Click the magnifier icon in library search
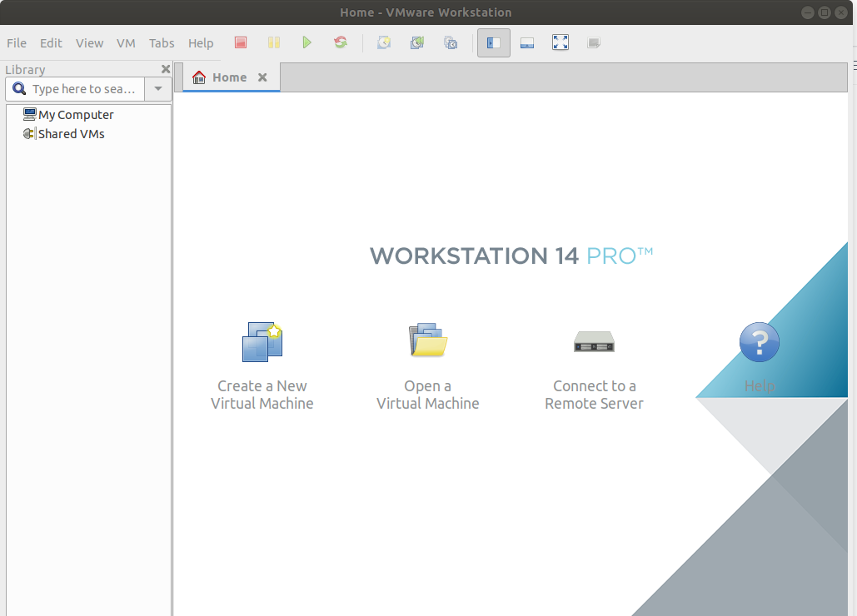The image size is (857, 616). (19, 88)
